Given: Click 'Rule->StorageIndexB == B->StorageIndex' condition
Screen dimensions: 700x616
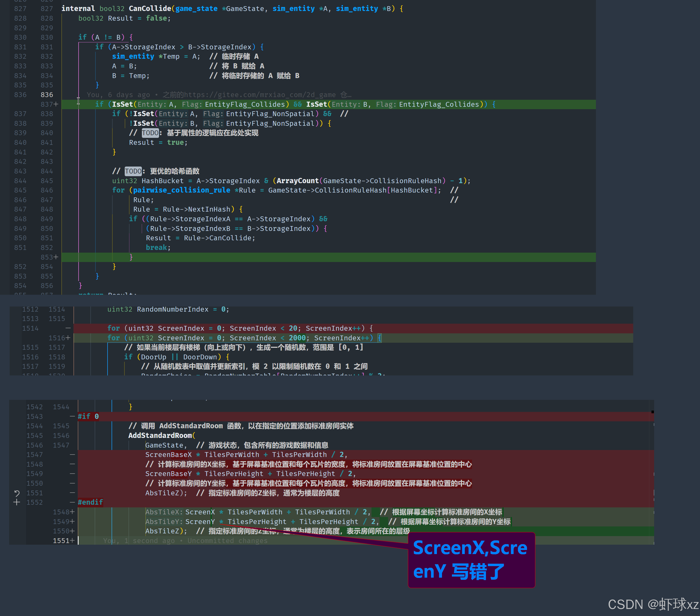Looking at the screenshot, I should [230, 228].
